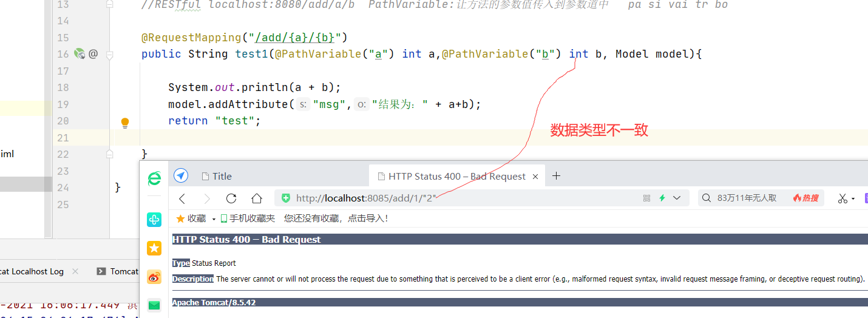Click the Apache Tomcat/8.5.42 footer text
This screenshot has height=318, width=868.
pos(214,302)
